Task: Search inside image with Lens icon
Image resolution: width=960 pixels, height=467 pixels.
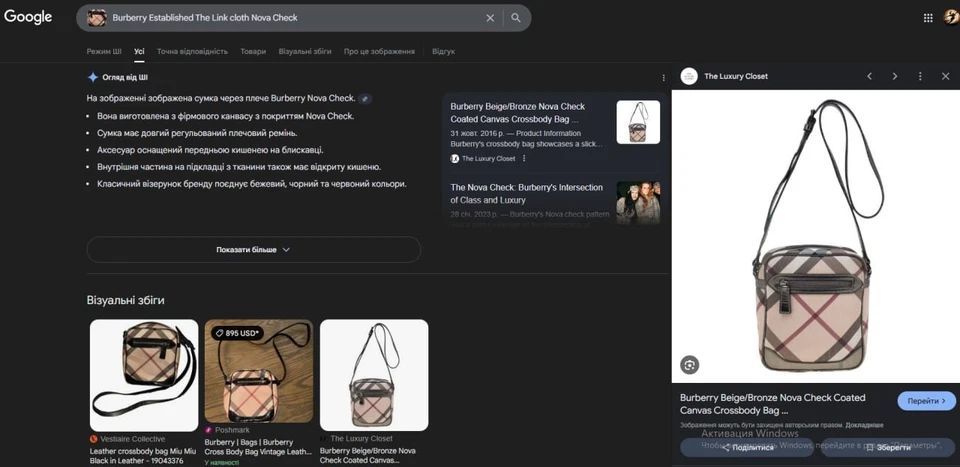Action: coord(689,365)
